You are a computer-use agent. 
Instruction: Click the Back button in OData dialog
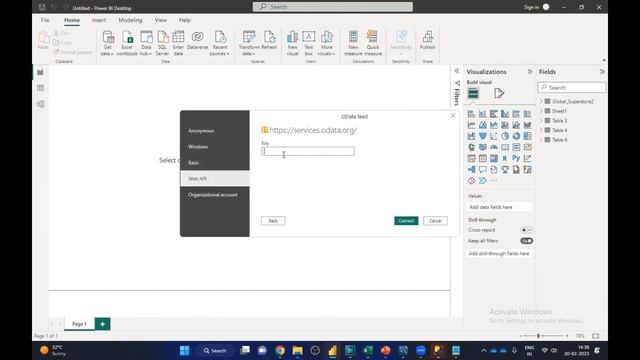click(273, 221)
